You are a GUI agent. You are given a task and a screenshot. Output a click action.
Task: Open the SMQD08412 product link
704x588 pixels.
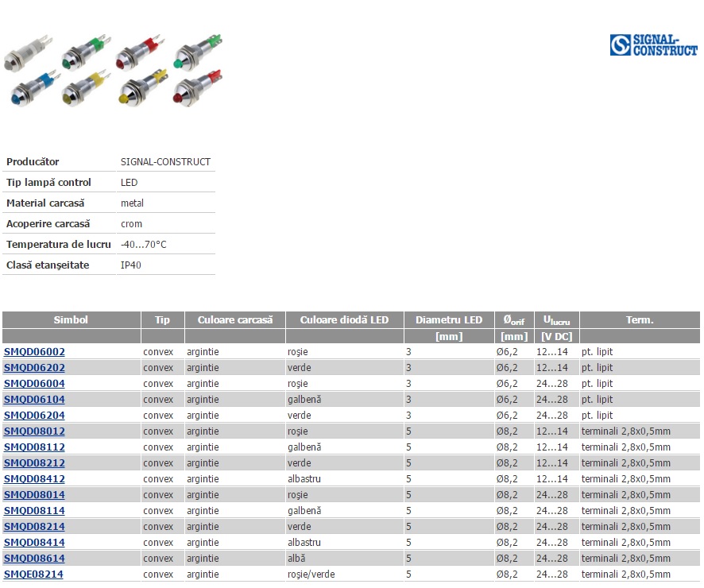[x=35, y=479]
